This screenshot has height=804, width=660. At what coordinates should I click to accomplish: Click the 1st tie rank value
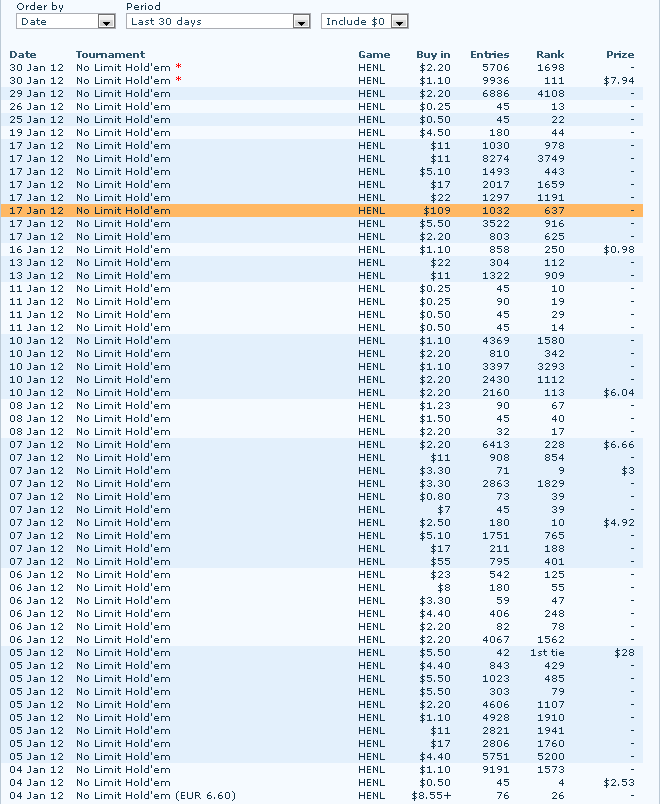547,653
